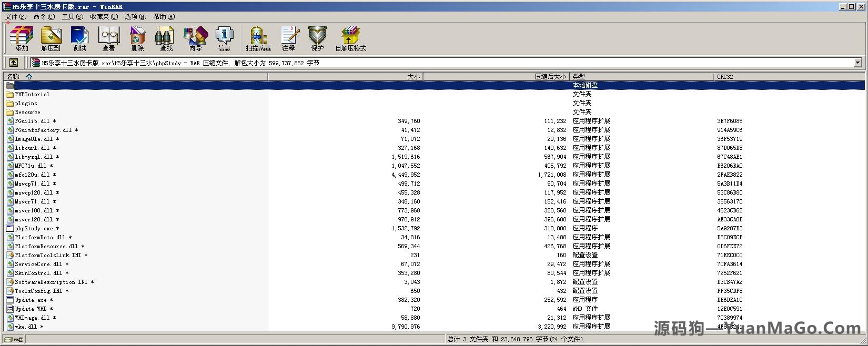Click status bar total files summary text
The image size is (868, 346).
pos(515,339)
